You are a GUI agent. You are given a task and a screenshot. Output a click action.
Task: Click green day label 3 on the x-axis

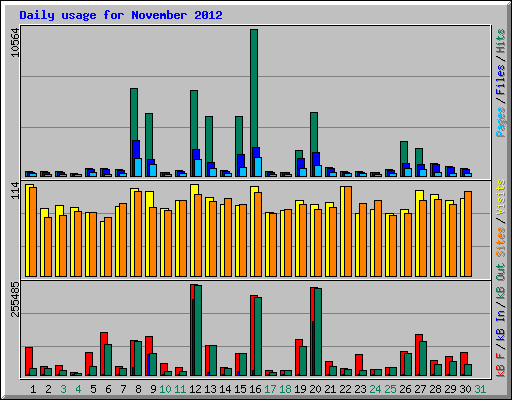coord(63,389)
